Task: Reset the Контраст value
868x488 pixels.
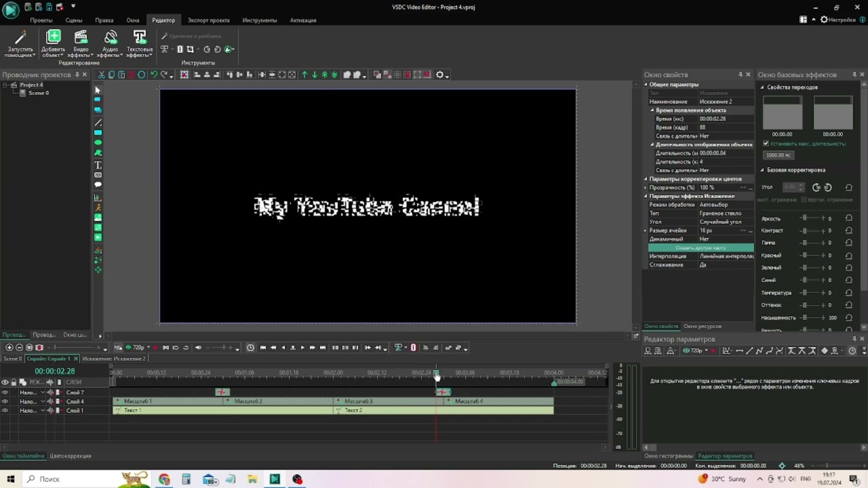Action: click(x=848, y=230)
